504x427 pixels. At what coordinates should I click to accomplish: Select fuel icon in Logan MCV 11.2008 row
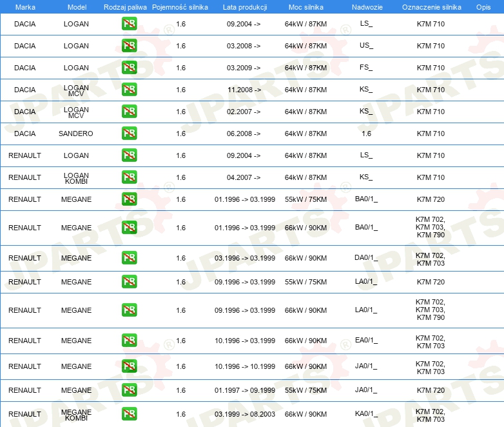click(129, 90)
